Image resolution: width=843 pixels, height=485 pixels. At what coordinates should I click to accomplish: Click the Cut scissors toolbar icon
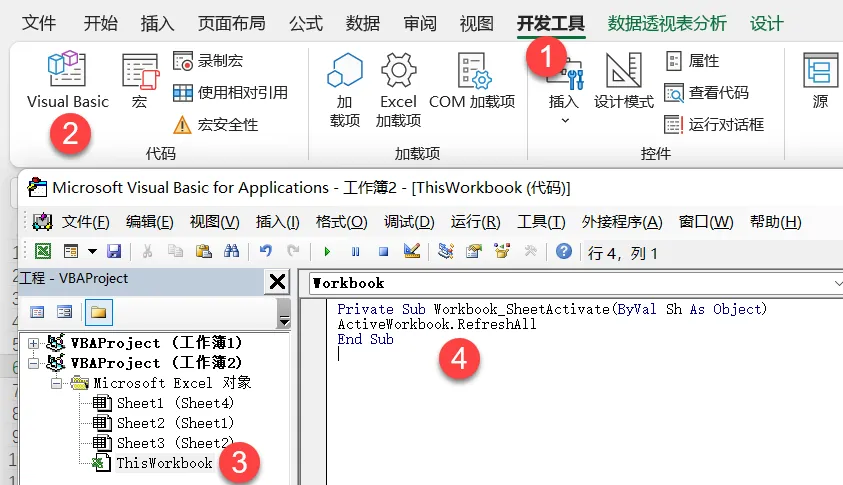coord(147,251)
